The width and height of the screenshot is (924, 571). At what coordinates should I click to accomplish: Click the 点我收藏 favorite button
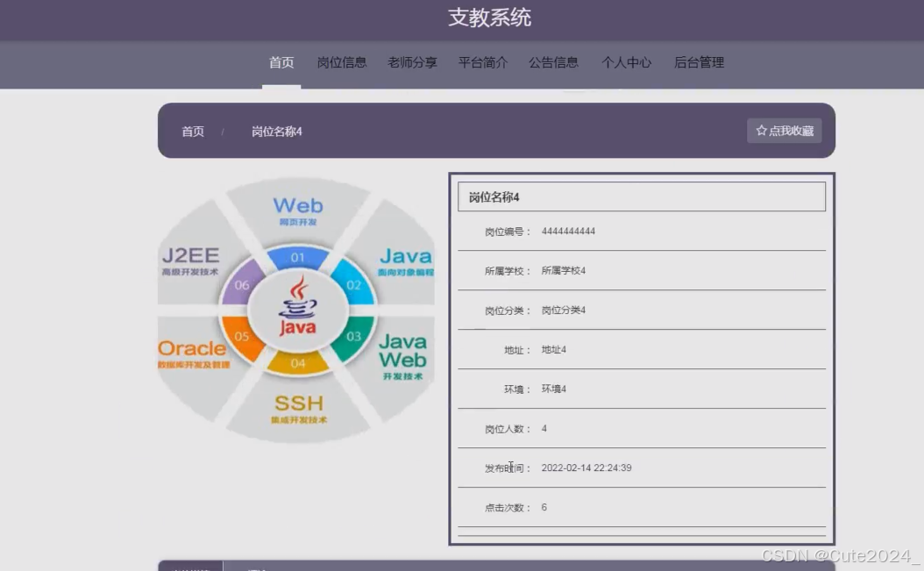(x=784, y=131)
